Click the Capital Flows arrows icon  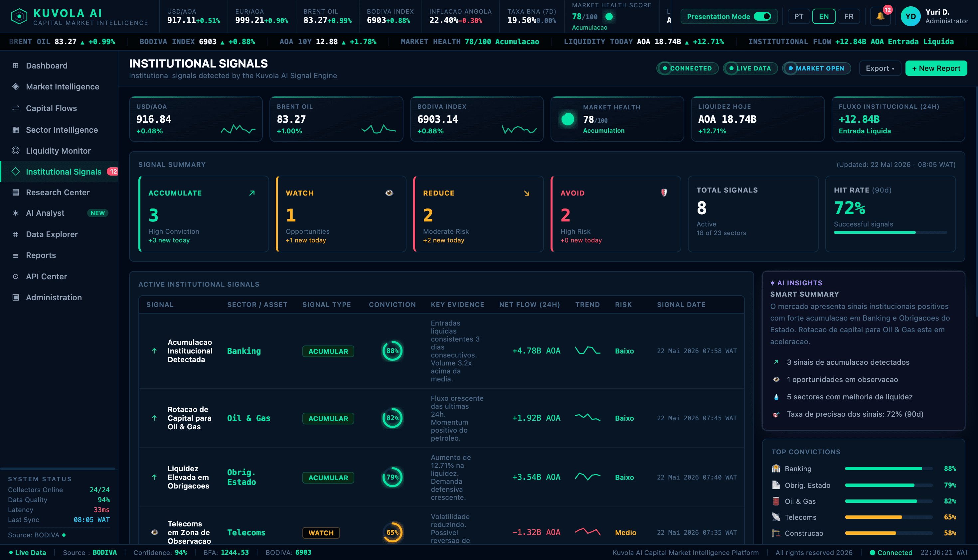click(x=15, y=108)
